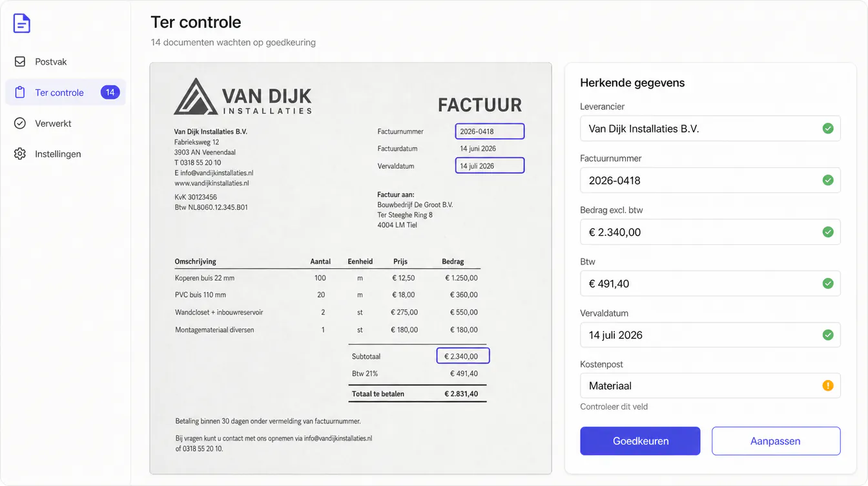
Task: Click the Btw 21% amount € 491,40 on invoice
Action: tap(464, 374)
